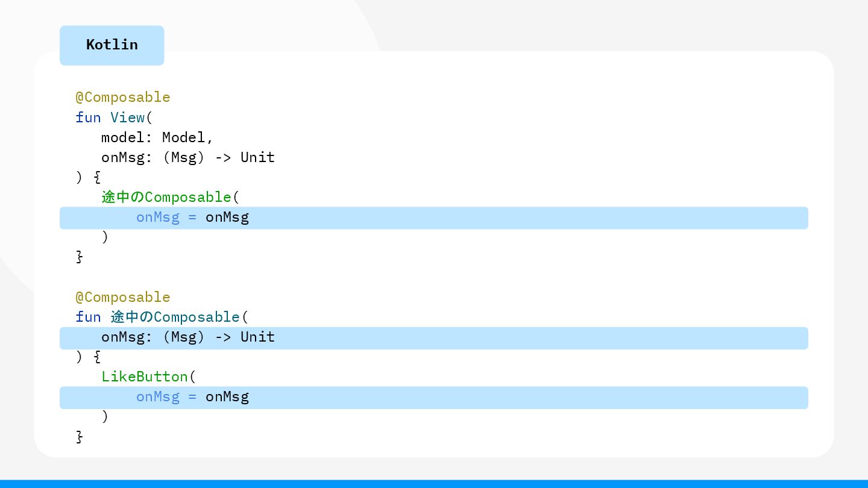Click the second @Composable annotation
Viewport: 868px width, 488px height.
(x=123, y=297)
